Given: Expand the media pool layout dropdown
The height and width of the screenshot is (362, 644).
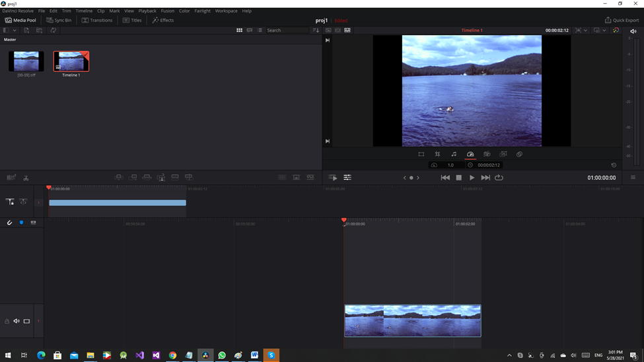Looking at the screenshot, I should (x=15, y=30).
